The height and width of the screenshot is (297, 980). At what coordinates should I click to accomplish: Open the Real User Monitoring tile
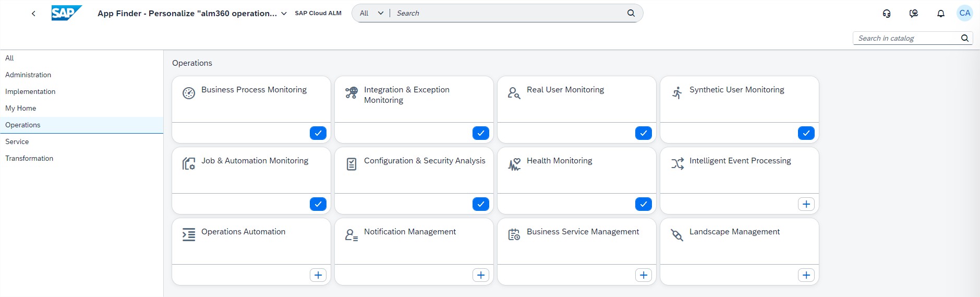click(x=576, y=99)
